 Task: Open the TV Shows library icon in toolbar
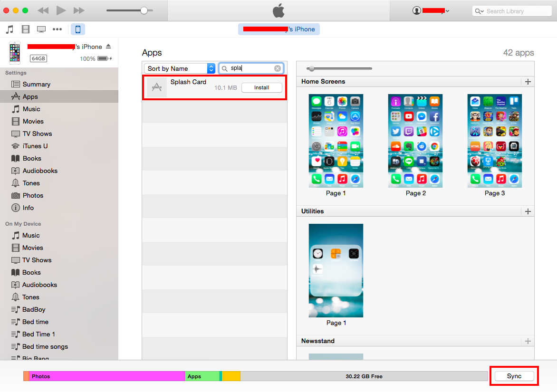tap(41, 29)
